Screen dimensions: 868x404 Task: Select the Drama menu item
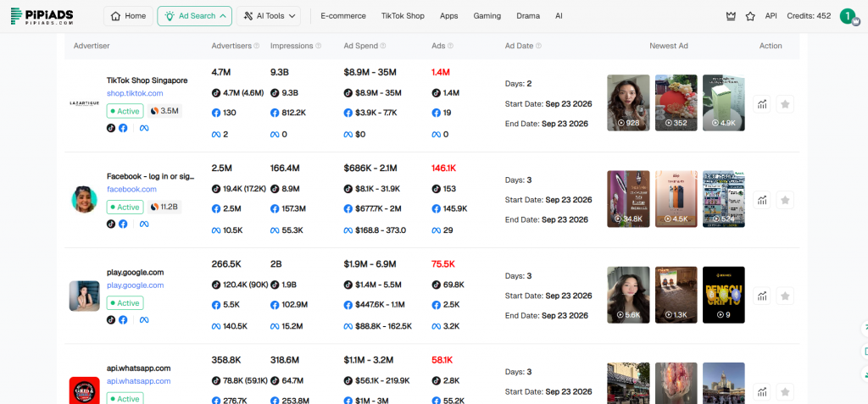click(x=528, y=16)
